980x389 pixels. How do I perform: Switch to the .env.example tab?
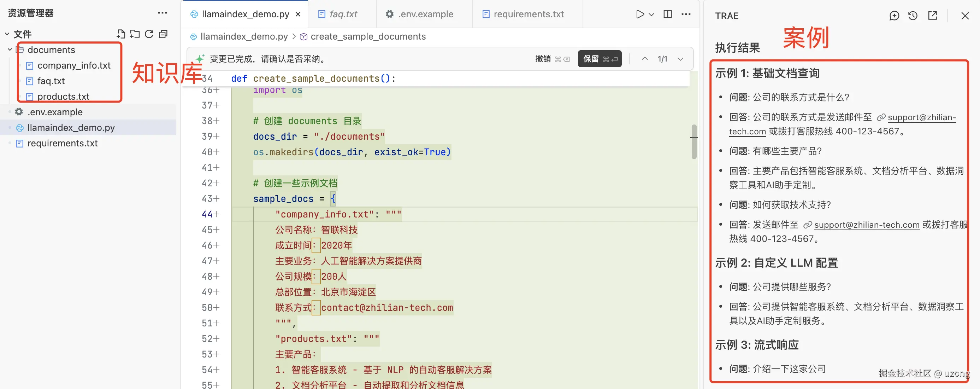tap(425, 14)
